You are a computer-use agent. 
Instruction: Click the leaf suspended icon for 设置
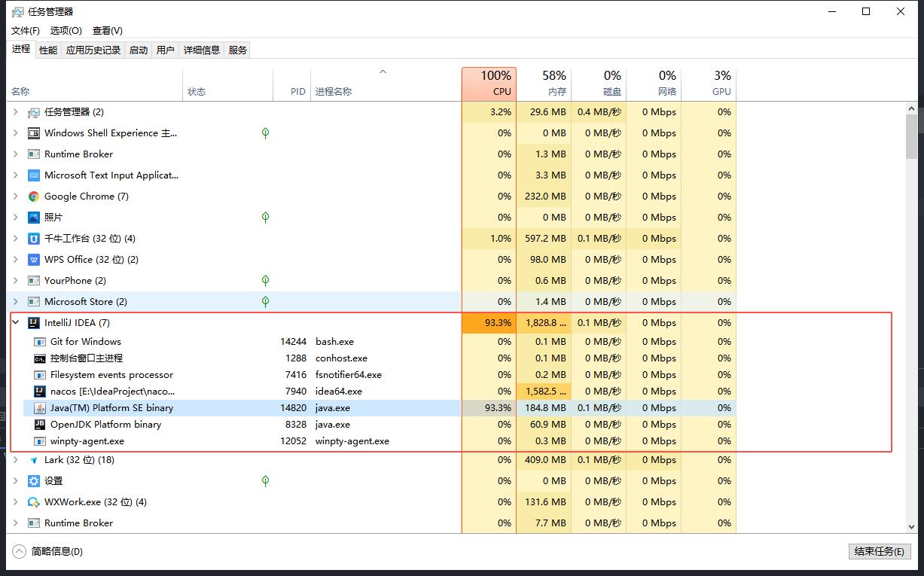265,481
